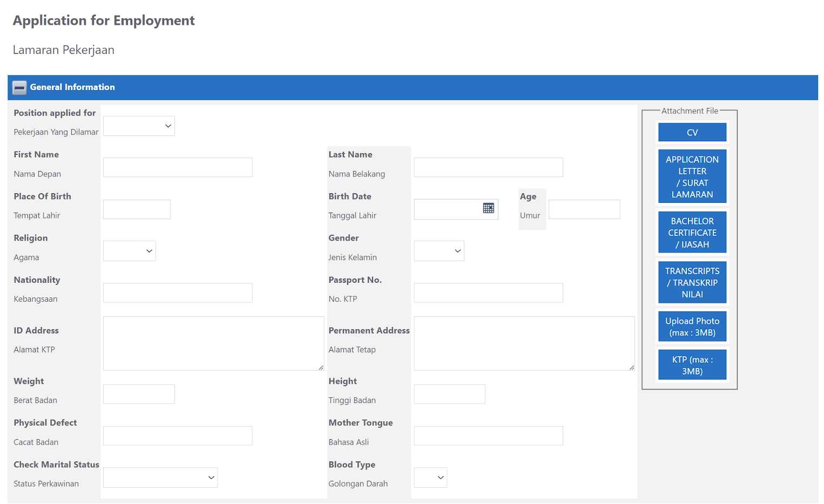
Task: Select the Height input field
Action: click(x=449, y=394)
